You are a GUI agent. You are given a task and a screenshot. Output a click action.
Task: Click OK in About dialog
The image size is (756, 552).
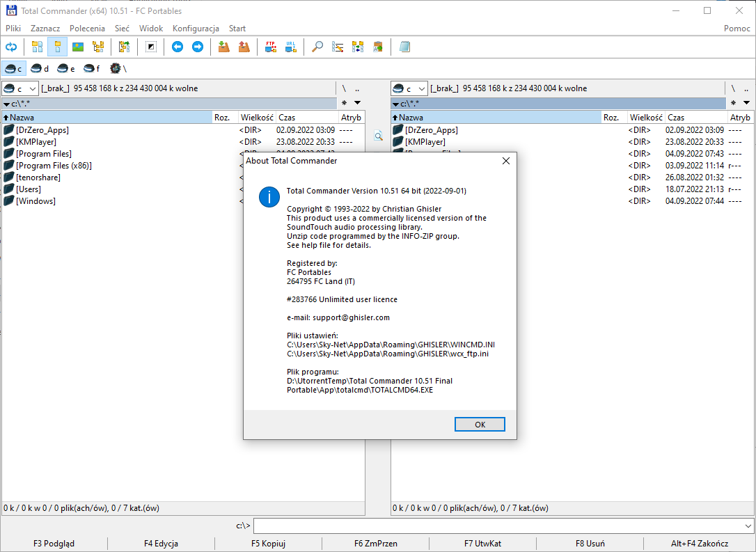(x=480, y=424)
